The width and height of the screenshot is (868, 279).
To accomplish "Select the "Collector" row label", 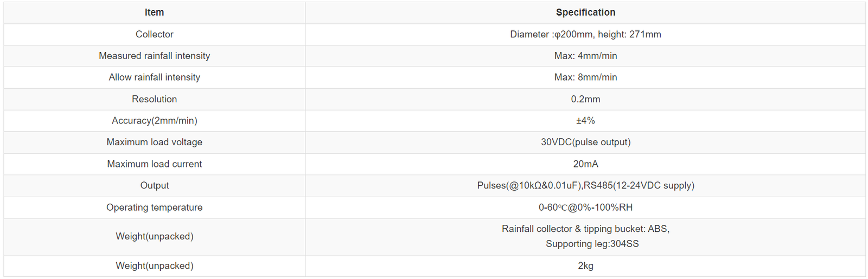I will 154,34.
